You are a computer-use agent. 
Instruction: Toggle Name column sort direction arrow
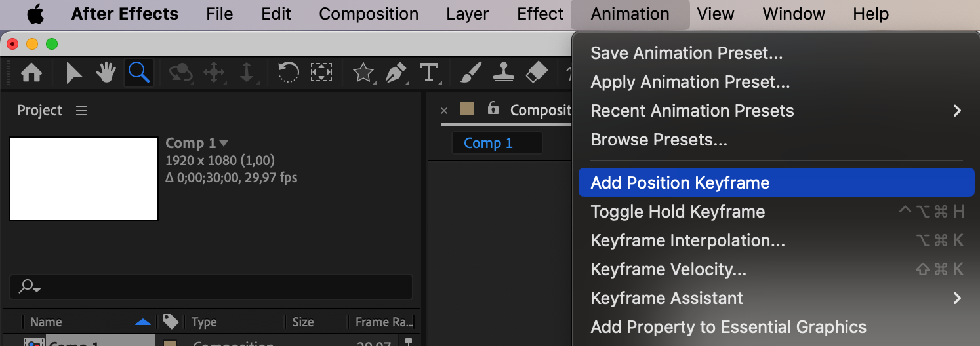pos(142,322)
